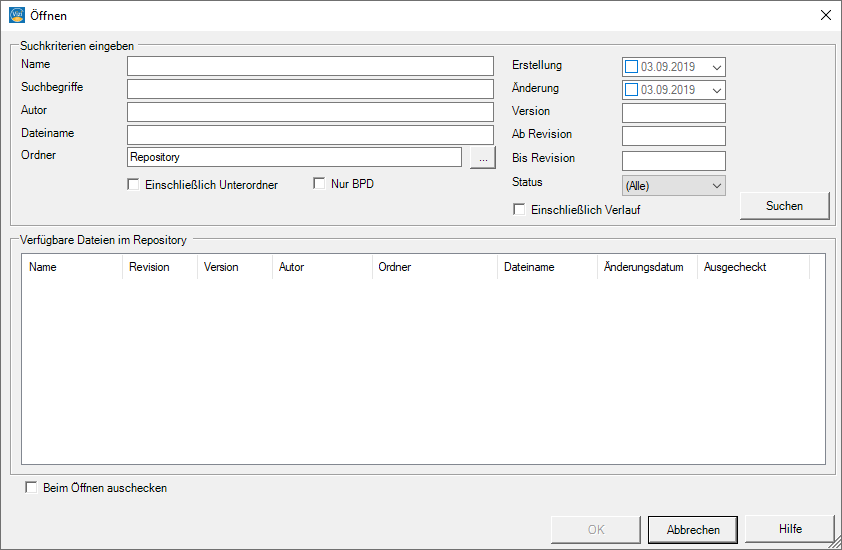
Task: Select the Ab Revision input field
Action: [673, 136]
